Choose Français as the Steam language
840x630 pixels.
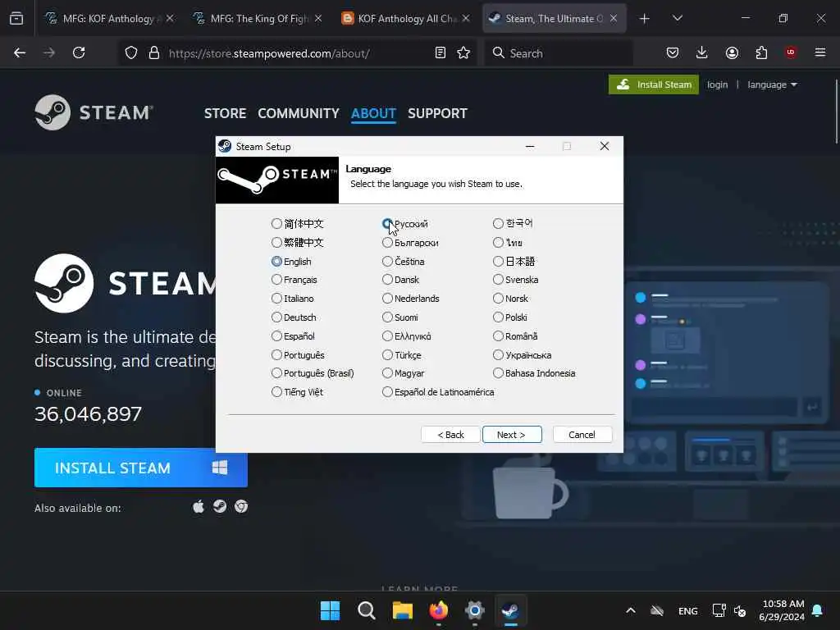(276, 280)
